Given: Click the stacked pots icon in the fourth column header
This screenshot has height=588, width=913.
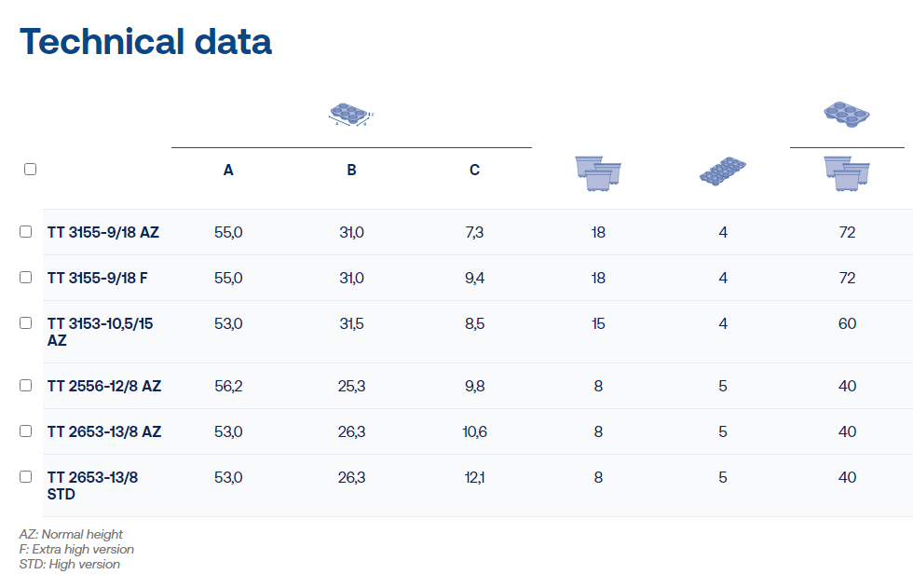Looking at the screenshot, I should 598,172.
